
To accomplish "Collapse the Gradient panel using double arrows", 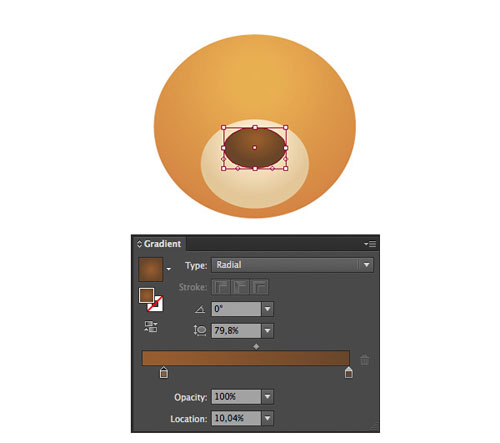I will click(x=139, y=244).
